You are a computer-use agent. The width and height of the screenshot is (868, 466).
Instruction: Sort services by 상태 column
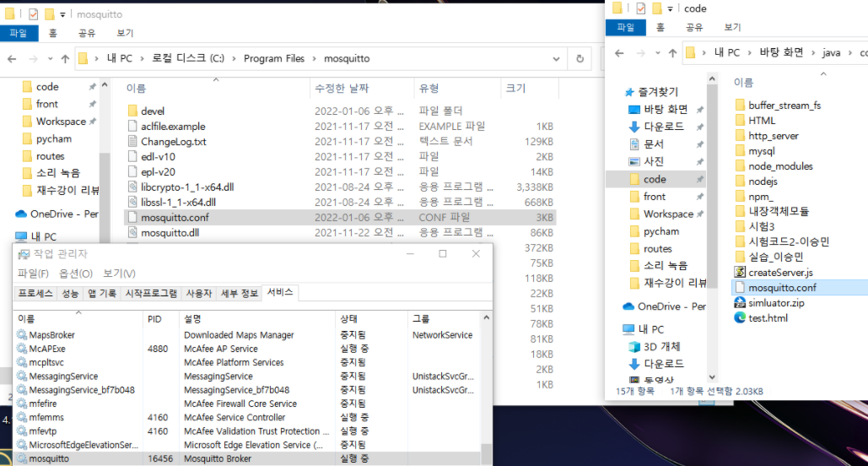point(348,319)
